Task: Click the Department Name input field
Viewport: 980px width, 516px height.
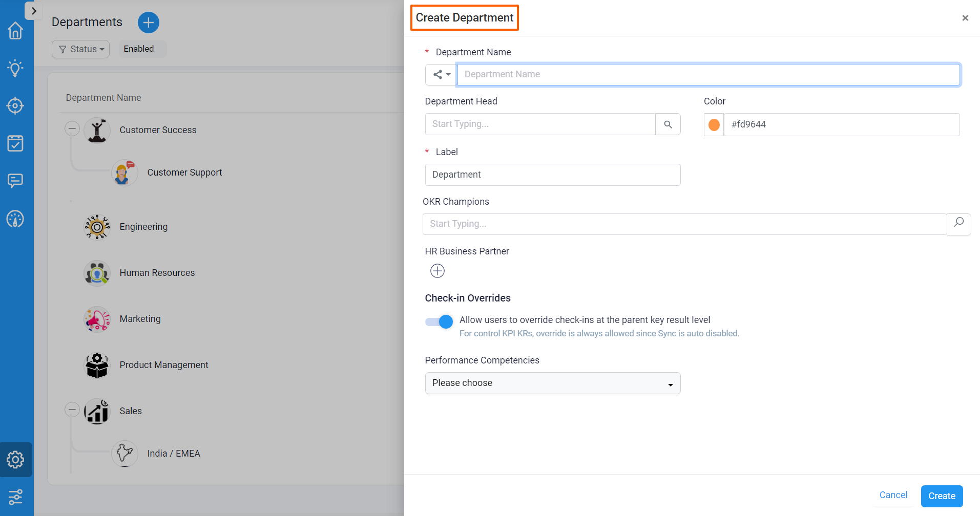Action: 708,75
